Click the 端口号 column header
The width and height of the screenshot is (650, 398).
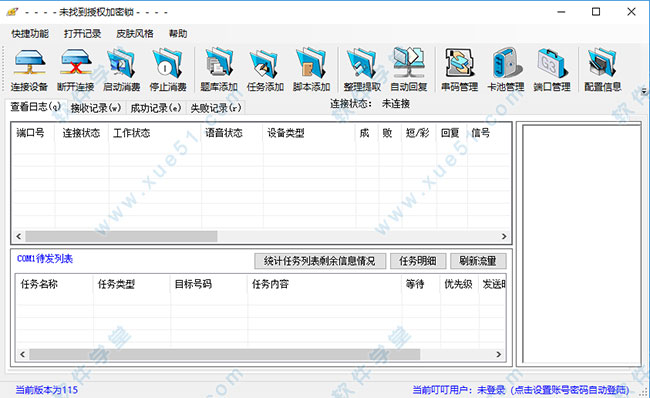coord(33,133)
